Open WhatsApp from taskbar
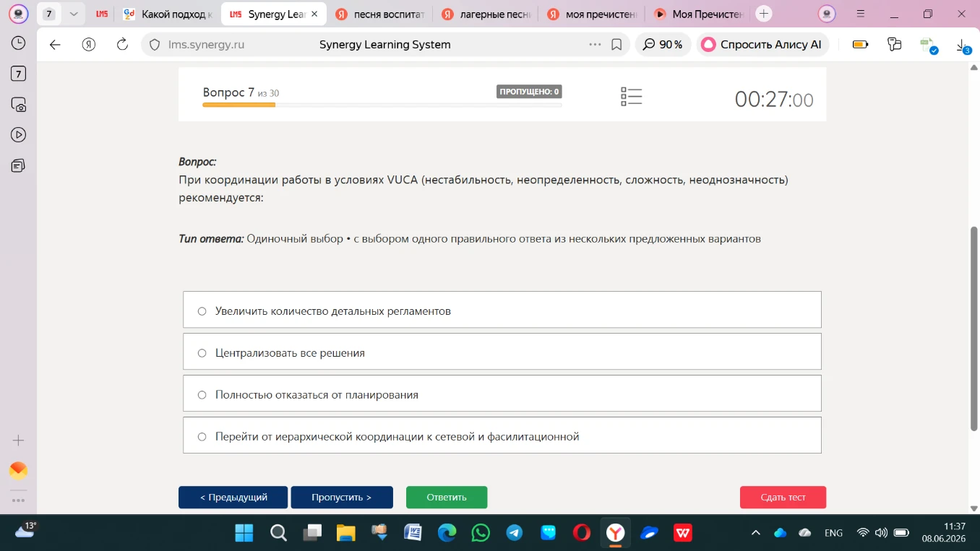The height and width of the screenshot is (551, 980). click(481, 533)
